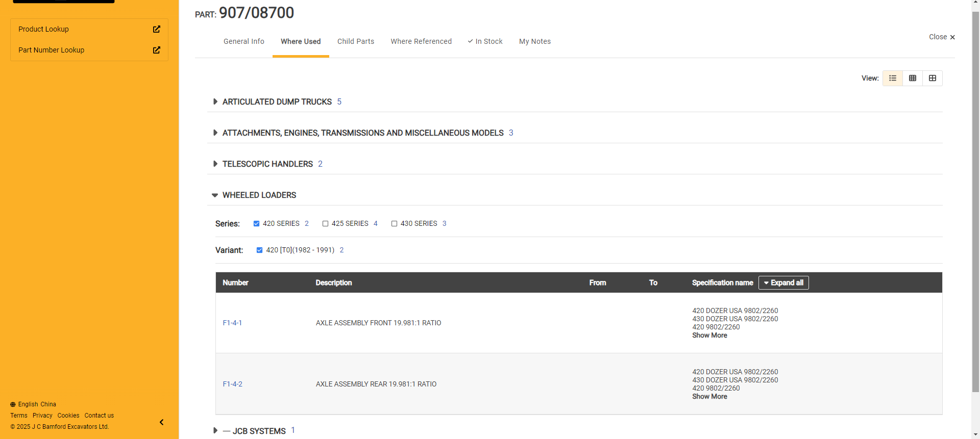Image resolution: width=980 pixels, height=439 pixels.
Task: Open the F1-4-1 number link
Action: (232, 323)
